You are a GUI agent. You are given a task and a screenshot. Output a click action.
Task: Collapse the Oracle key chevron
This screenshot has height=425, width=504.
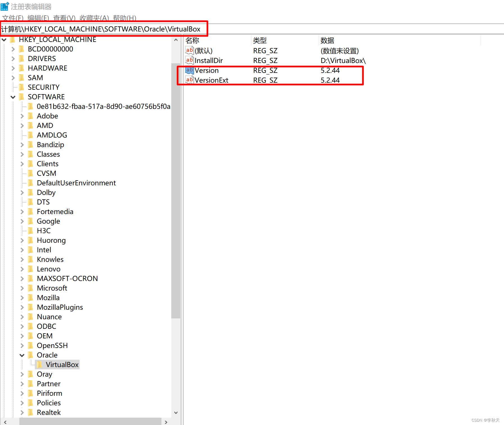22,355
